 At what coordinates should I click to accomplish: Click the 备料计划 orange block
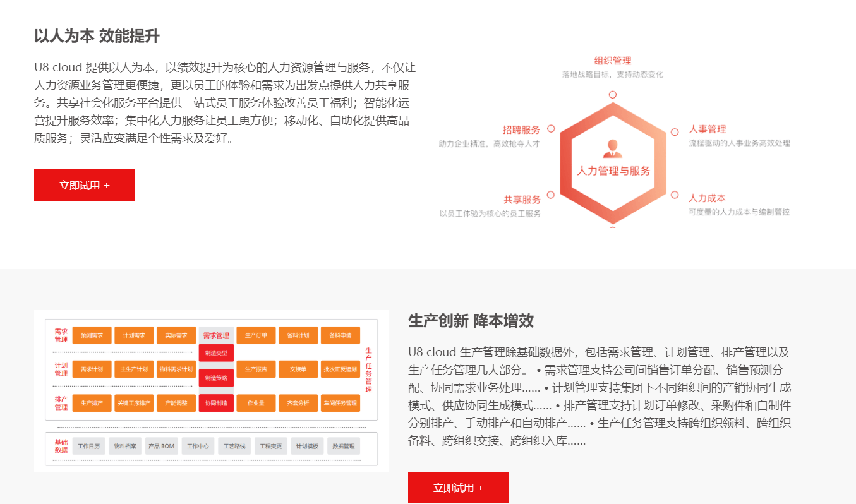298,335
